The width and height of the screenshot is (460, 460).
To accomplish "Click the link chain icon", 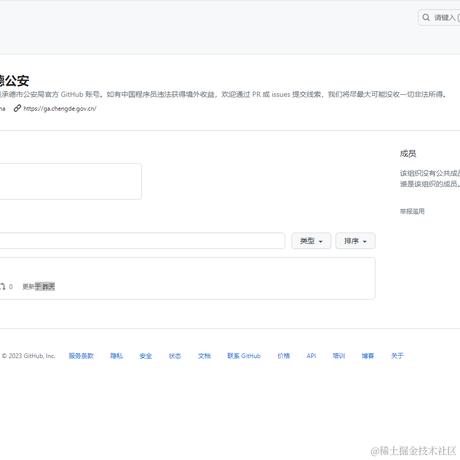I will (17, 108).
